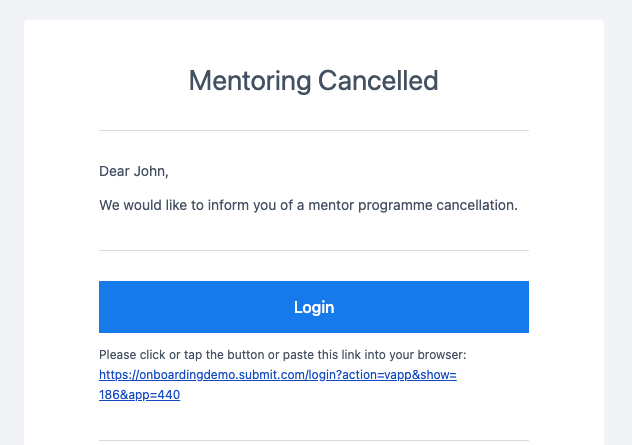Click the Mentoring Cancelled heading
The height and width of the screenshot is (445, 632).
(x=314, y=81)
